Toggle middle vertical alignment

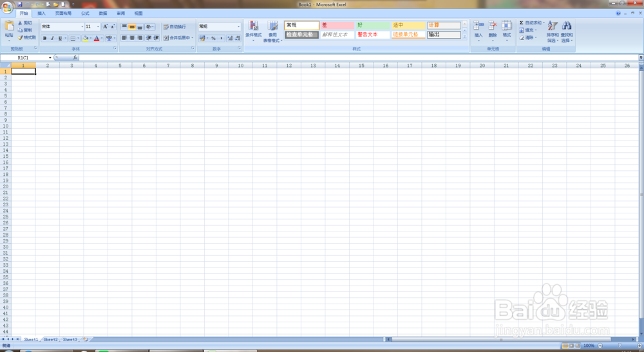(x=132, y=26)
